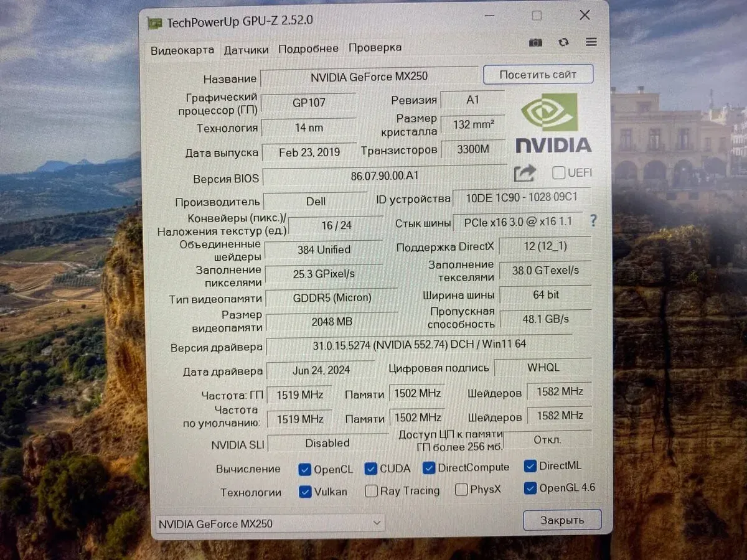Open the hamburger menu icon

591,42
